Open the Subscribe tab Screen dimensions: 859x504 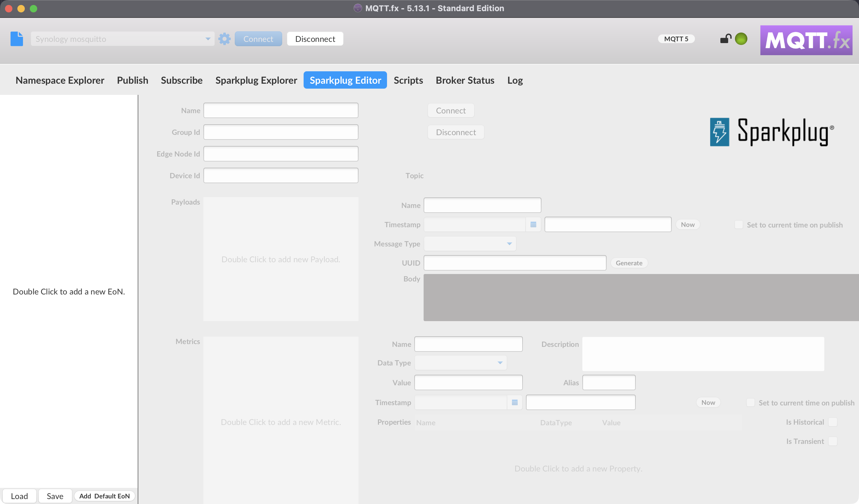(182, 80)
